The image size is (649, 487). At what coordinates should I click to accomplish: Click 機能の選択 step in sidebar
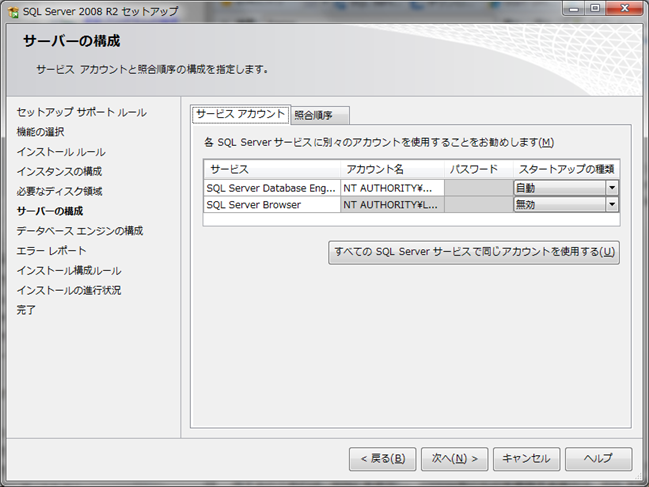41,132
